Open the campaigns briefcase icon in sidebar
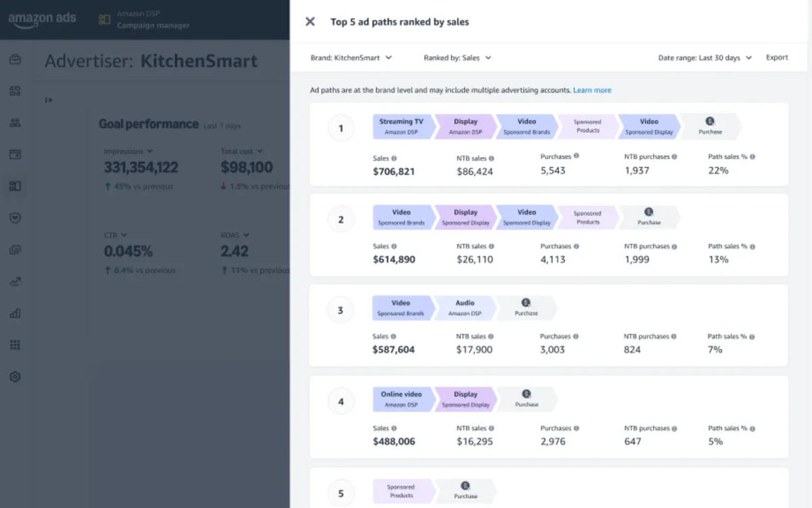 15,60
